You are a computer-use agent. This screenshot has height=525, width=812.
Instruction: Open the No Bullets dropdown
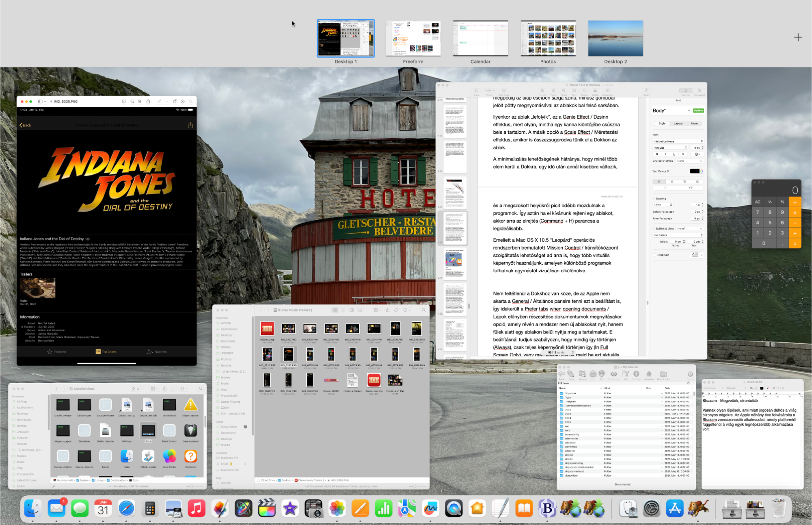tap(678, 235)
